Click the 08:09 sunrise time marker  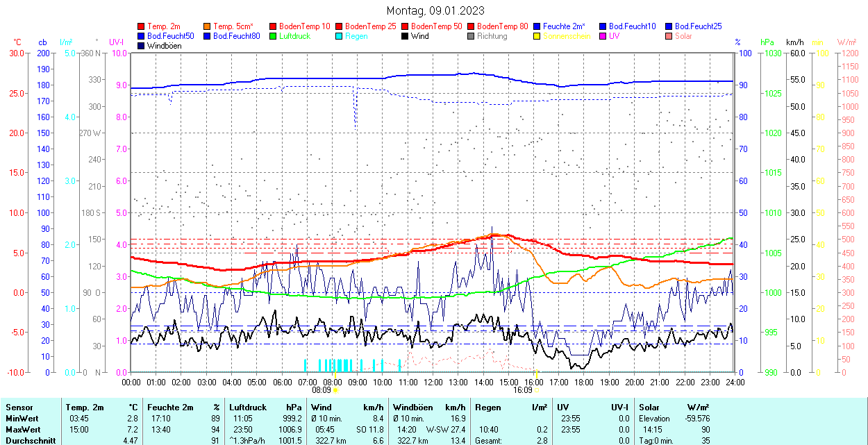pos(323,390)
